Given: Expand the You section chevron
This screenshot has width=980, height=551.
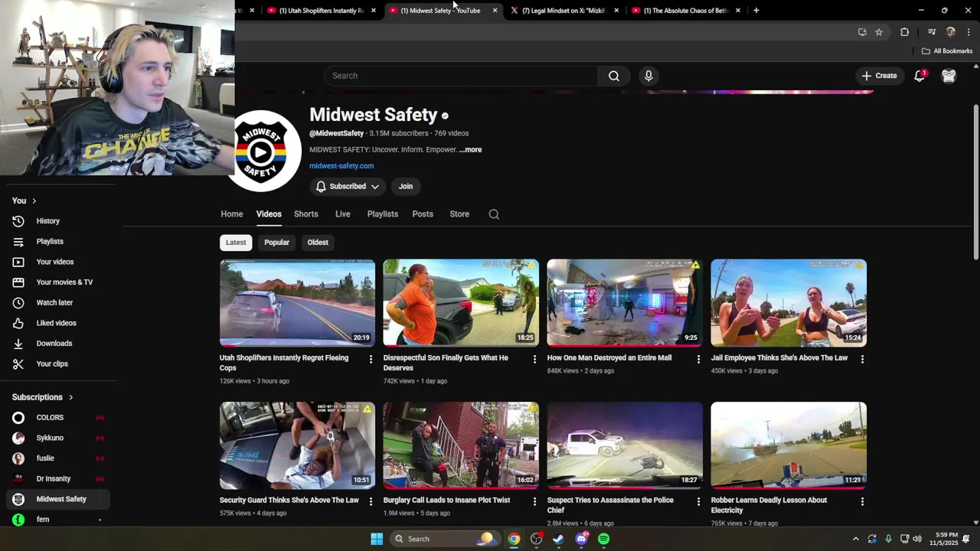Looking at the screenshot, I should point(34,201).
